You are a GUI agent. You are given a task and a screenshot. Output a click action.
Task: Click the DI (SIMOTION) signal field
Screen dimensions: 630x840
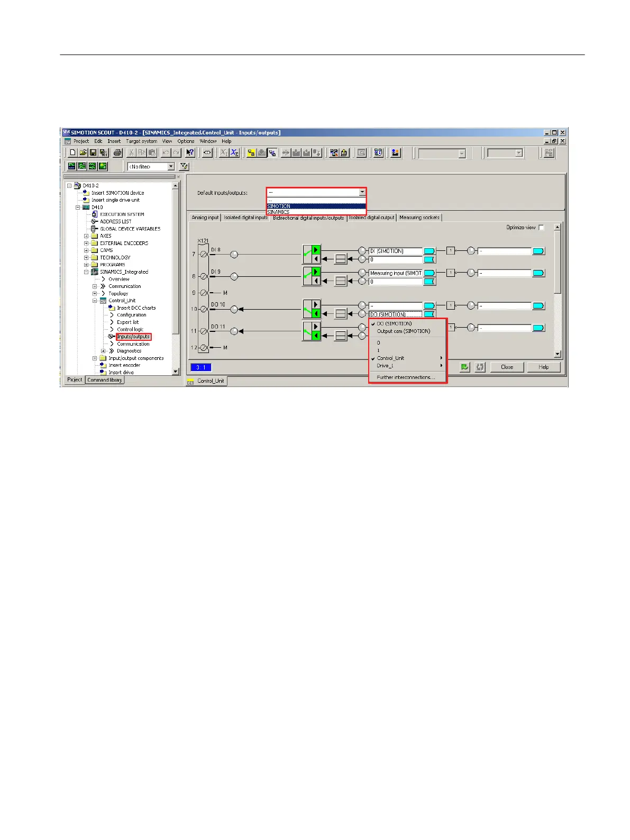[x=396, y=251]
